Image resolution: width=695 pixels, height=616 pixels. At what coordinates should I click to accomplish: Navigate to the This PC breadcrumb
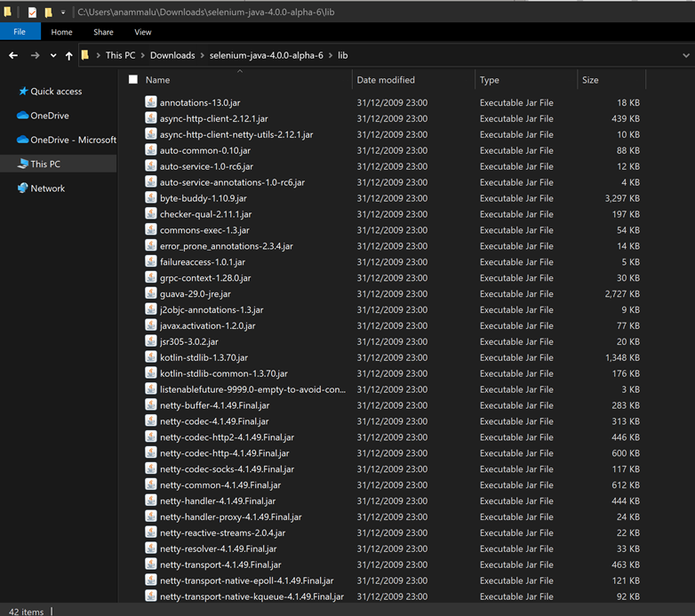tap(120, 55)
